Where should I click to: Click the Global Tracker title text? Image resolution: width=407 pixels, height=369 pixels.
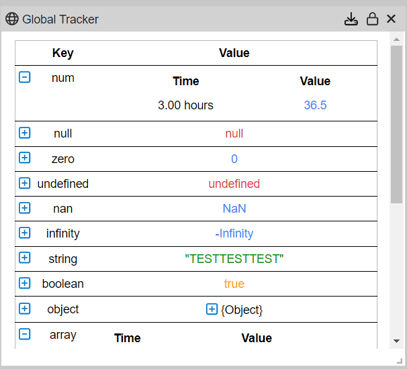click(x=60, y=19)
